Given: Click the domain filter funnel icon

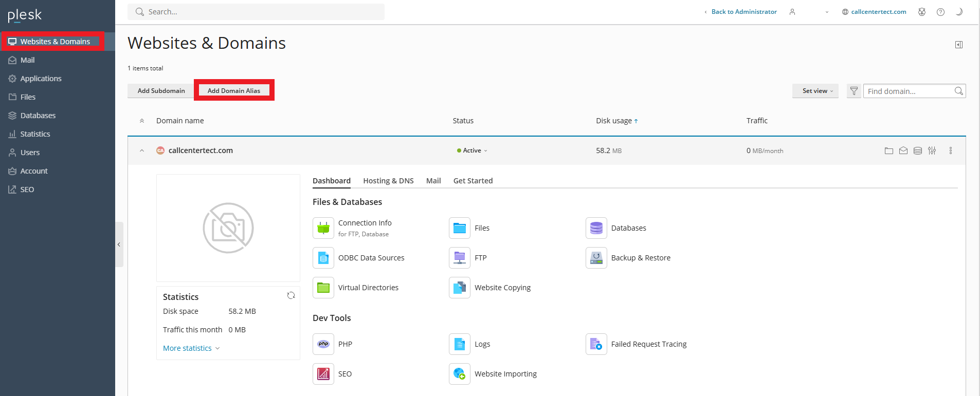Looking at the screenshot, I should click(x=854, y=91).
